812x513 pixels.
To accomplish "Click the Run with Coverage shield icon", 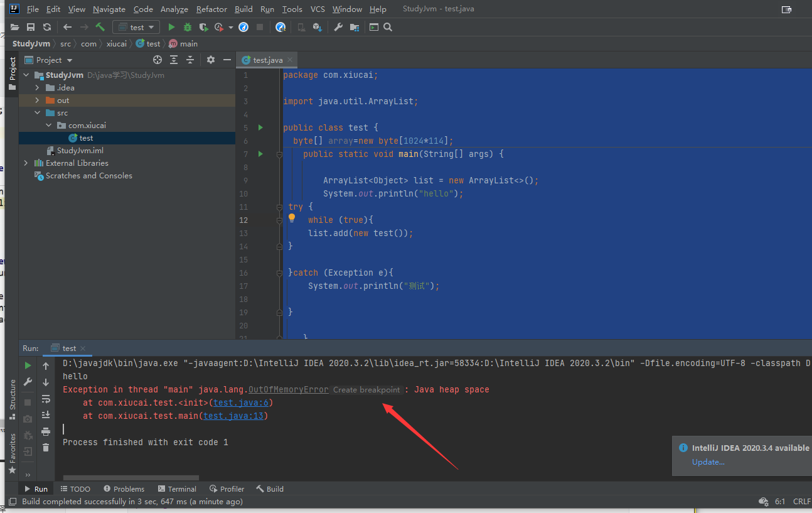I will coord(203,27).
